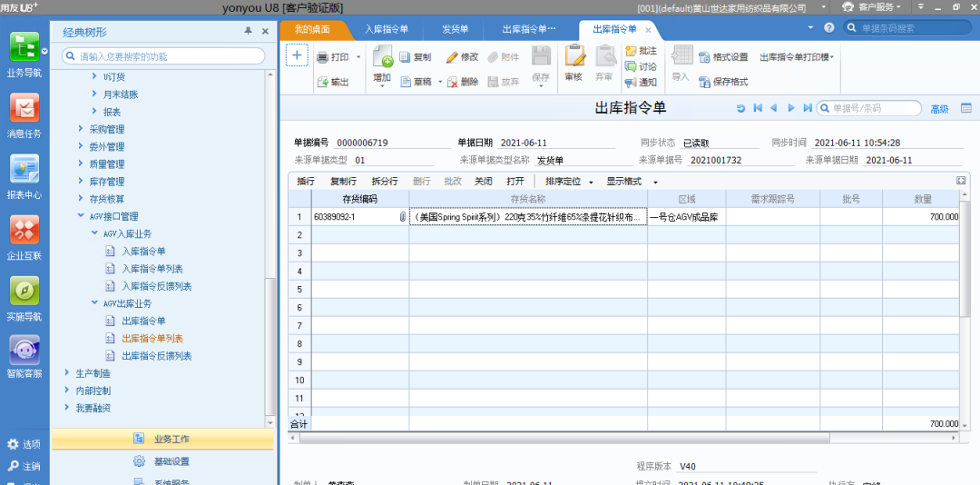Collapse the AGV接口管理 tree node

[x=81, y=216]
